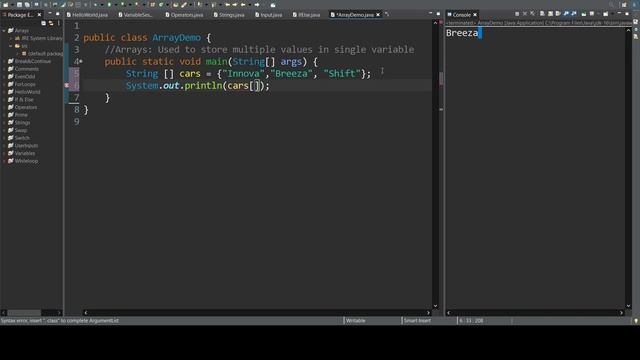Viewport: 640px width, 360px height.
Task: Expand the Break&Continue project
Action: [x=4, y=61]
